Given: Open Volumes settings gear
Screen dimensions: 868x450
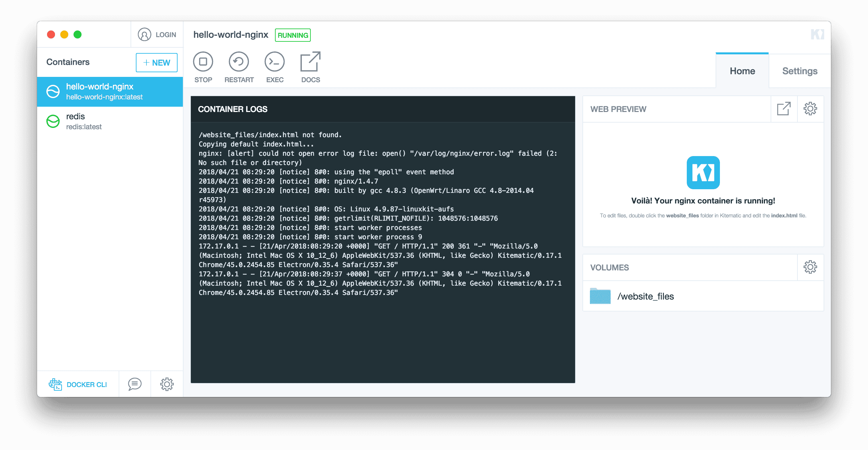Looking at the screenshot, I should pyautogui.click(x=810, y=267).
